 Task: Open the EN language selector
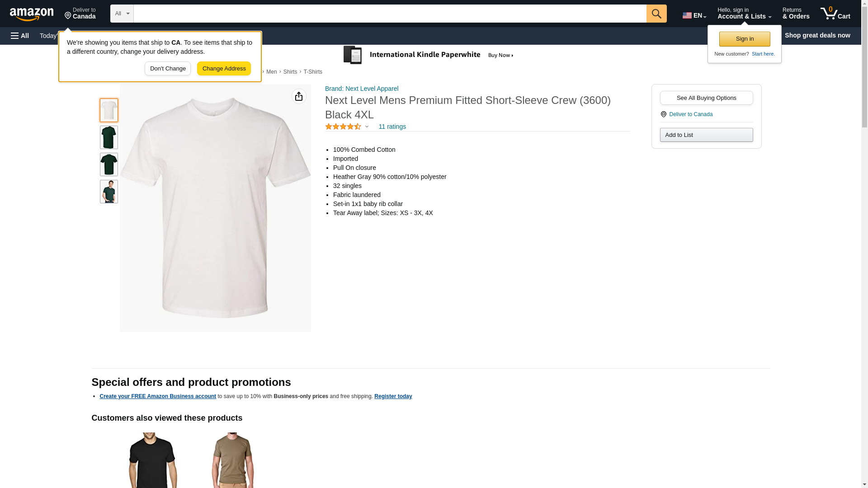[x=694, y=15]
